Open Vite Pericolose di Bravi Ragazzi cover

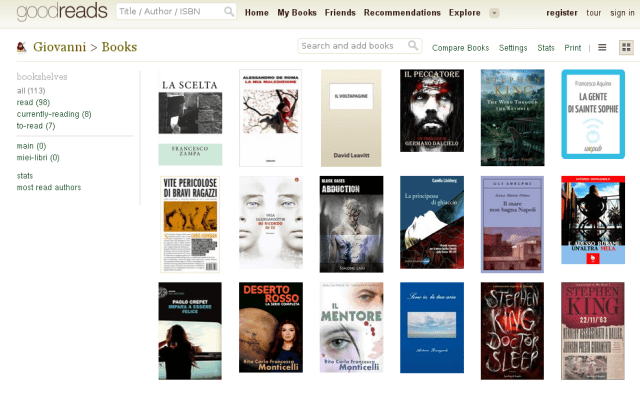click(x=190, y=224)
